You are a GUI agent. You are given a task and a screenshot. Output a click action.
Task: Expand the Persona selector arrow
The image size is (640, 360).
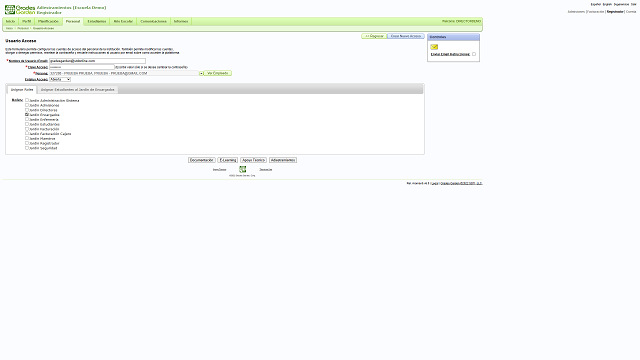pos(201,73)
